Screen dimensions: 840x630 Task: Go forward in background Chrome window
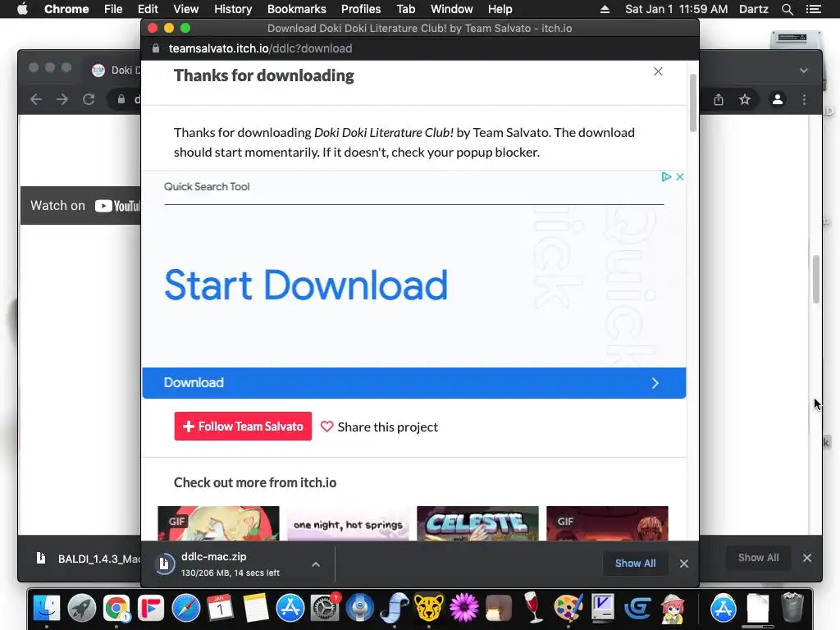click(62, 99)
